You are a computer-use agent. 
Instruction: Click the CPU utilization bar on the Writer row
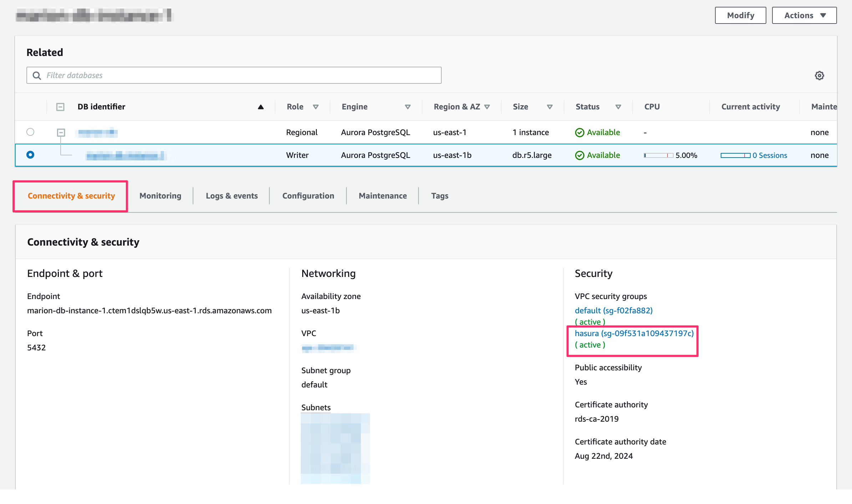tap(658, 155)
